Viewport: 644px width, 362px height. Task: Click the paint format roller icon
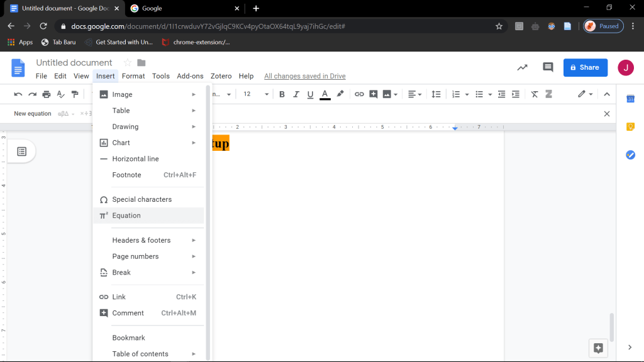coord(75,94)
